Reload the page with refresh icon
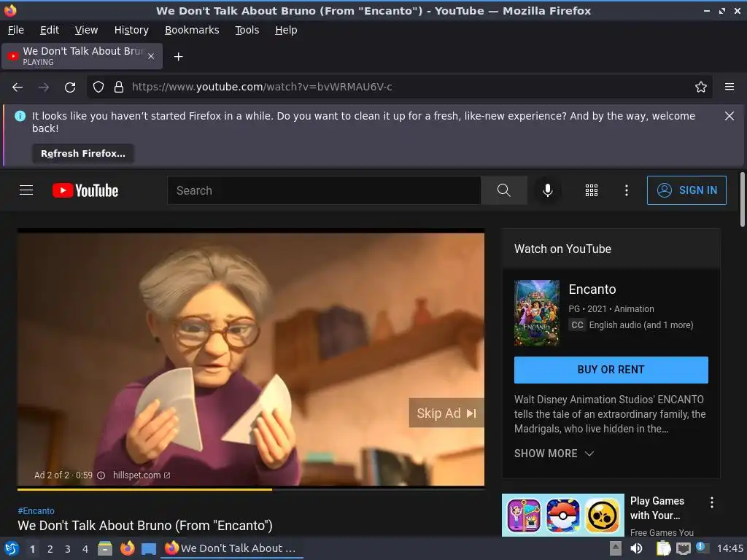747x560 pixels. pos(70,87)
